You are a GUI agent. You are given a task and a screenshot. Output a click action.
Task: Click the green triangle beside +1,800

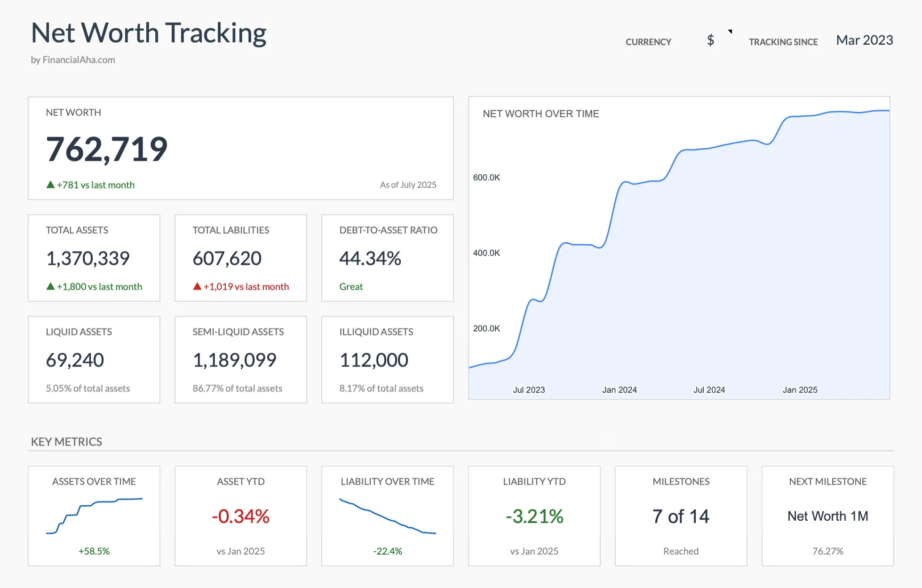point(50,286)
